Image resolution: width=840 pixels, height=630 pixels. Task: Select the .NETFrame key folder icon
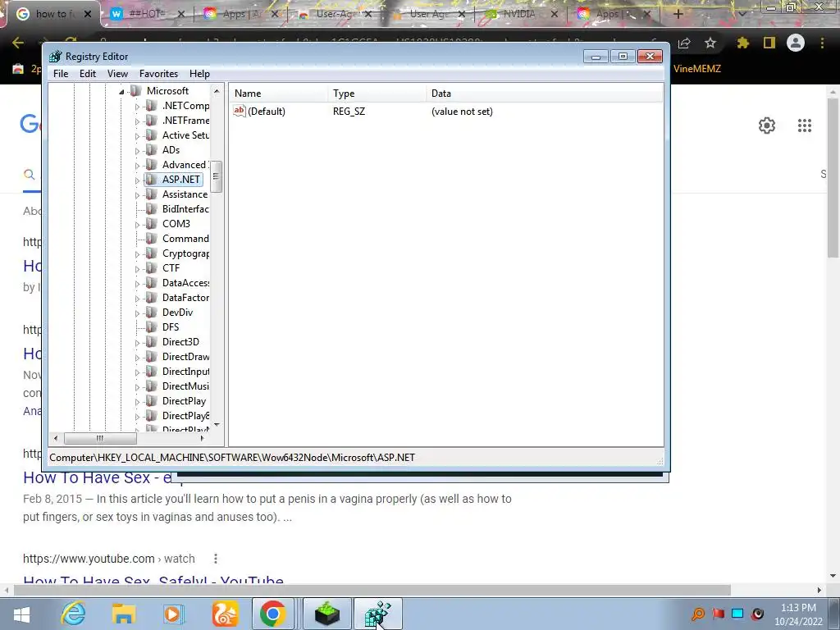pos(152,120)
